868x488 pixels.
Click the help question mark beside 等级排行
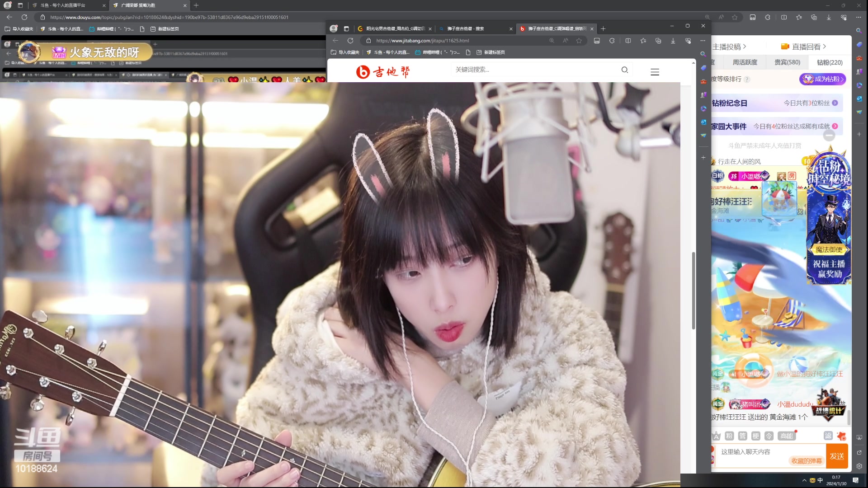(747, 79)
